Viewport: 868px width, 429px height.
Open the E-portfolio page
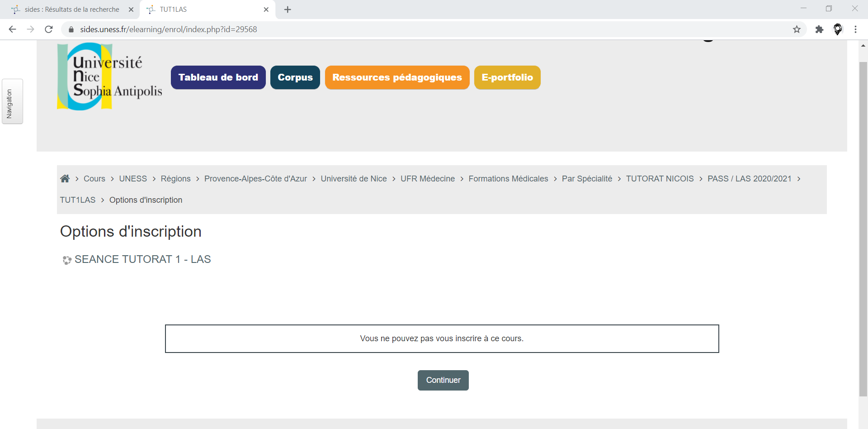(507, 77)
